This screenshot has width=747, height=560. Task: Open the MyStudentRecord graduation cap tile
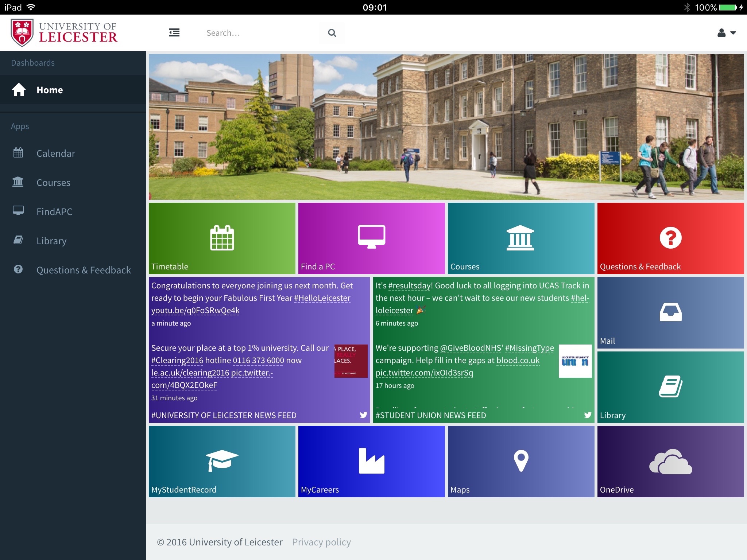click(222, 461)
